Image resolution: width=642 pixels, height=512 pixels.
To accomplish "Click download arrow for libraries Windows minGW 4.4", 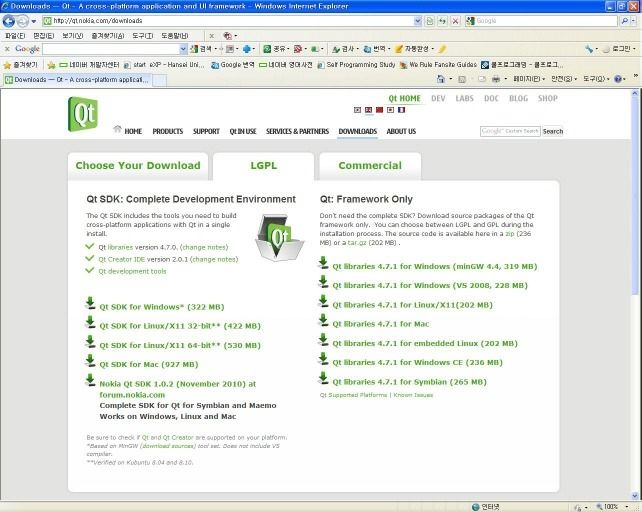I will pos(323,263).
